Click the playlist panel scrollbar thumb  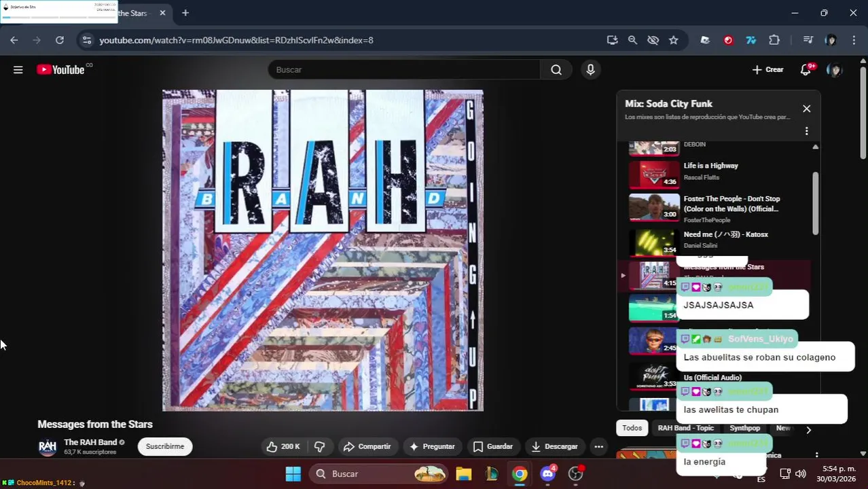coord(815,204)
